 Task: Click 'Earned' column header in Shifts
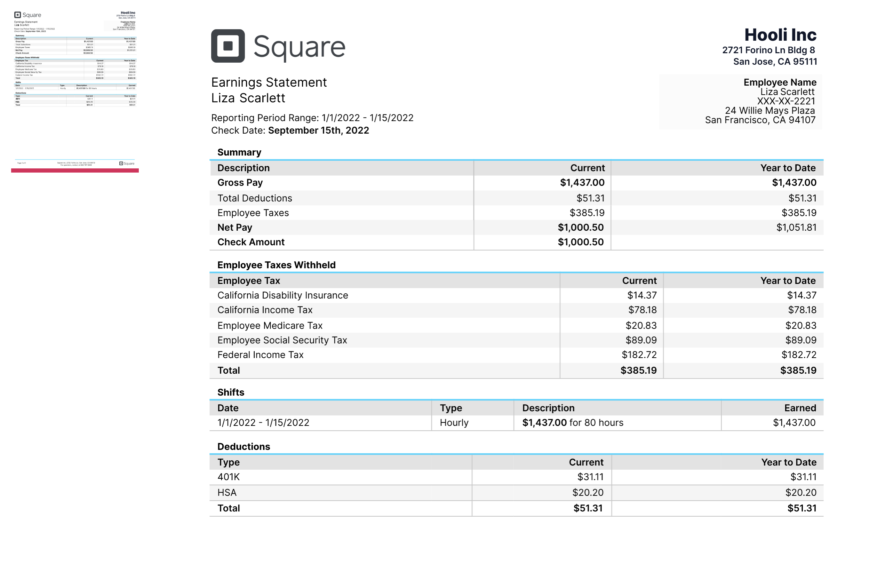point(800,408)
